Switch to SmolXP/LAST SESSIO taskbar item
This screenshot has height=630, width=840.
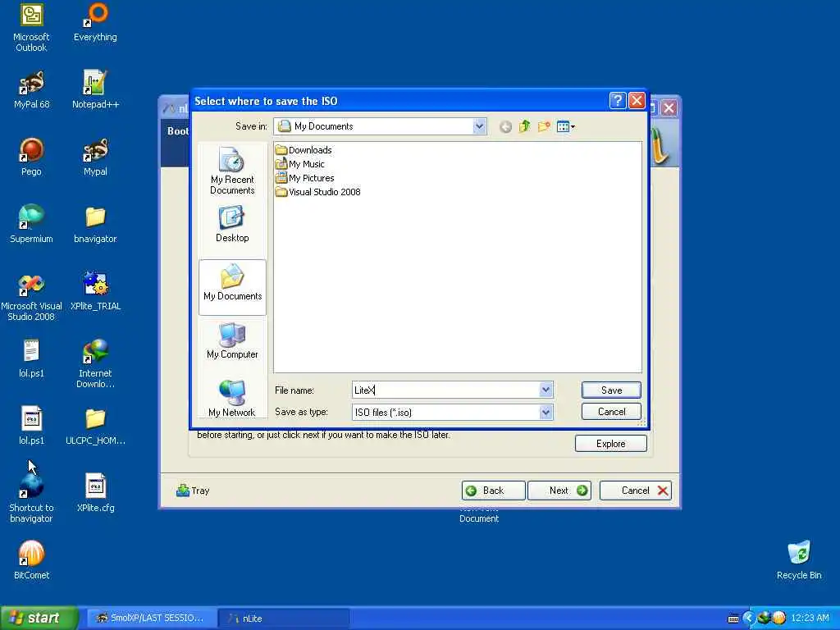pyautogui.click(x=151, y=618)
